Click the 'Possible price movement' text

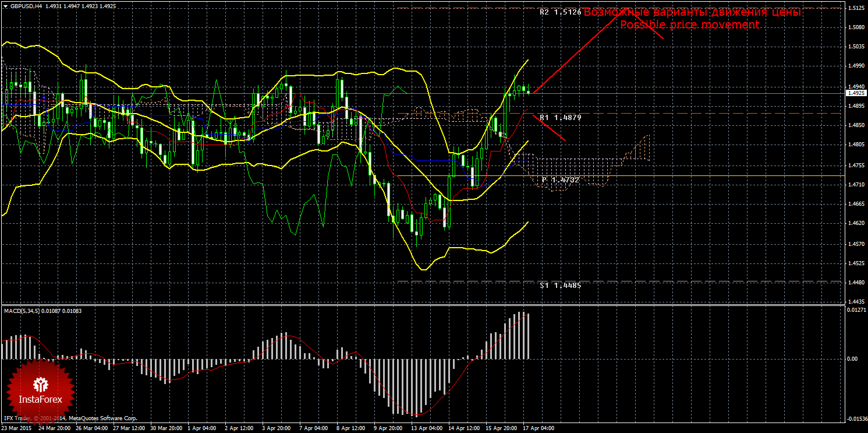689,25
